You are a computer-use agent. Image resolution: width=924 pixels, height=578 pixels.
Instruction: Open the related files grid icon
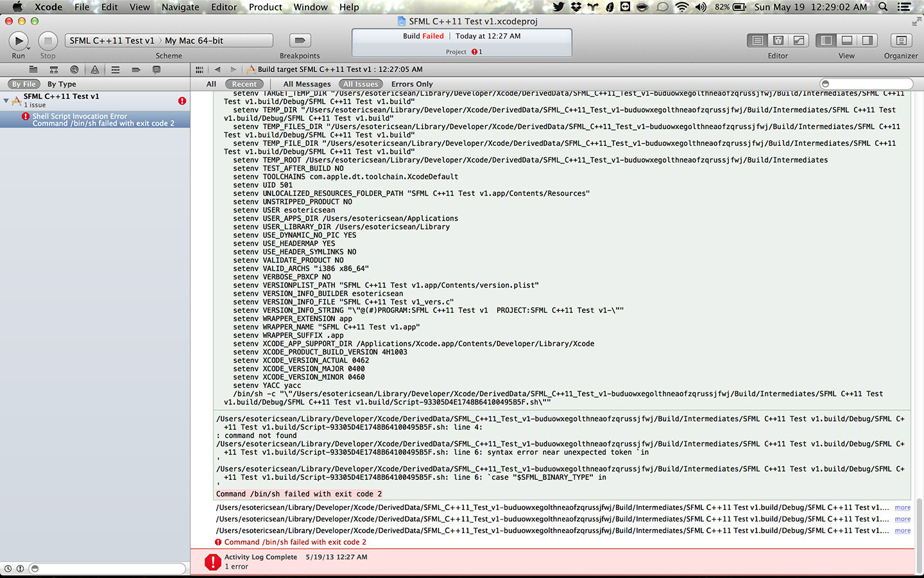click(200, 69)
